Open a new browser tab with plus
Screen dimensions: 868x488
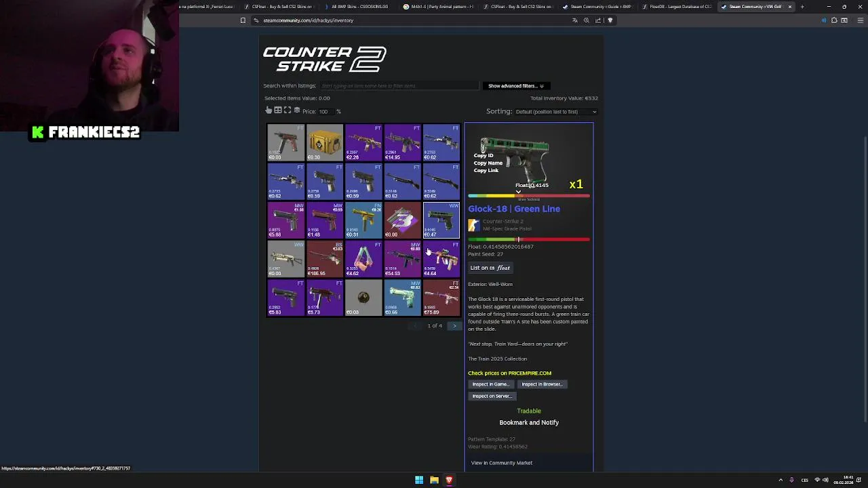[x=802, y=7]
